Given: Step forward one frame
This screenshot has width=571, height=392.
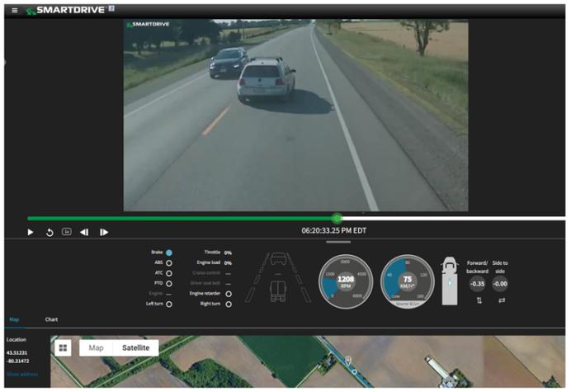Looking at the screenshot, I should [104, 233].
